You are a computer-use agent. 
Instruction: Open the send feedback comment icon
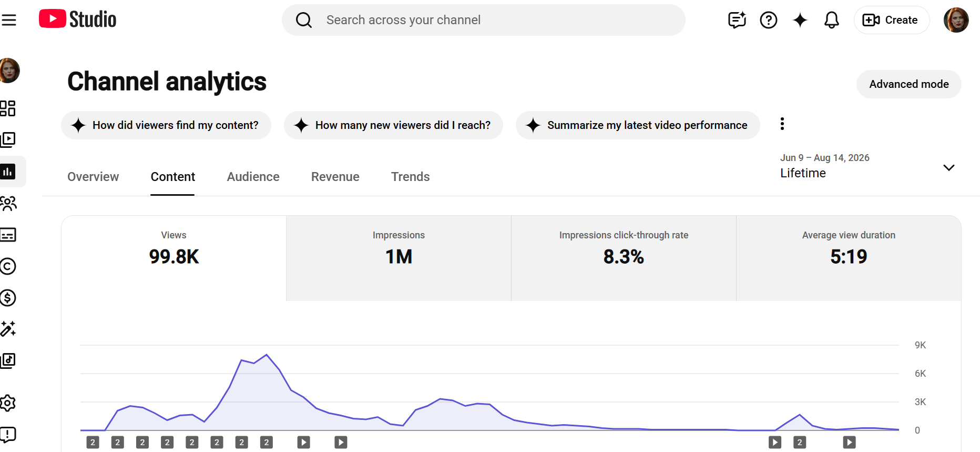[737, 20]
